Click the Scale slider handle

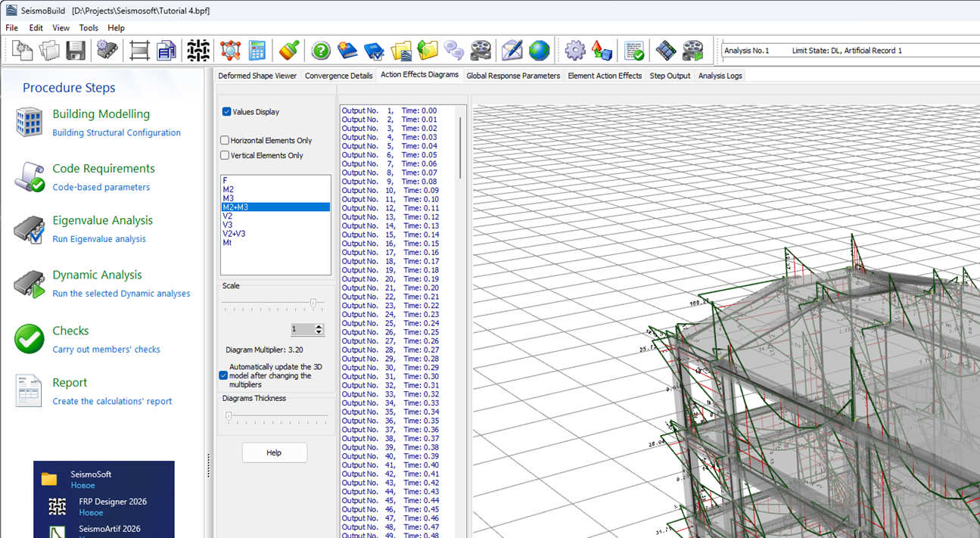(313, 303)
